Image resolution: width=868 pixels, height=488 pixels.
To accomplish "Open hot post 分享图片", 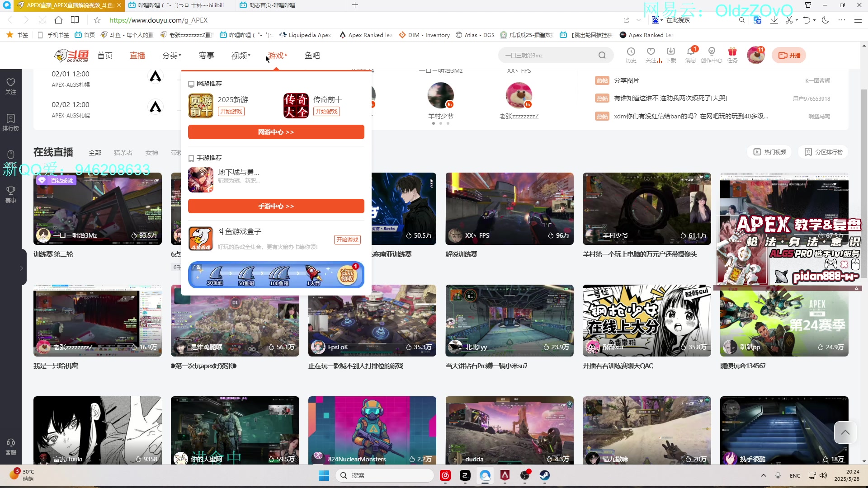I will click(627, 80).
